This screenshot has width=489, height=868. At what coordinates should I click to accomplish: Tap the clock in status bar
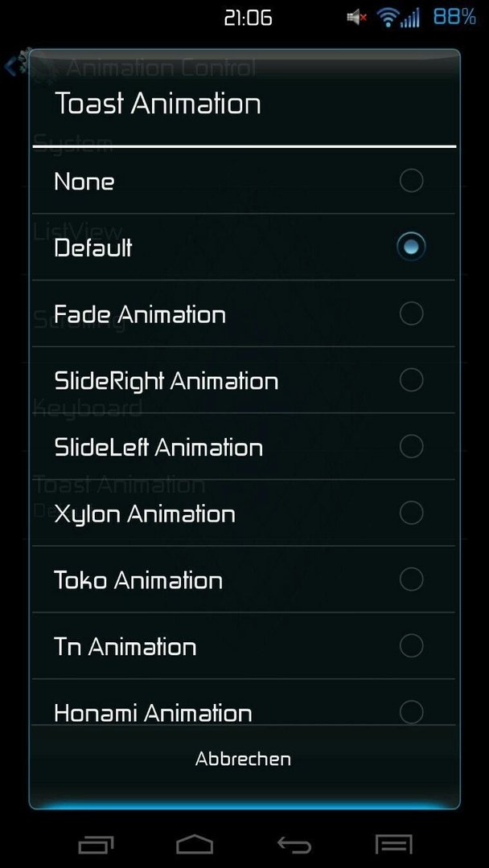(248, 18)
